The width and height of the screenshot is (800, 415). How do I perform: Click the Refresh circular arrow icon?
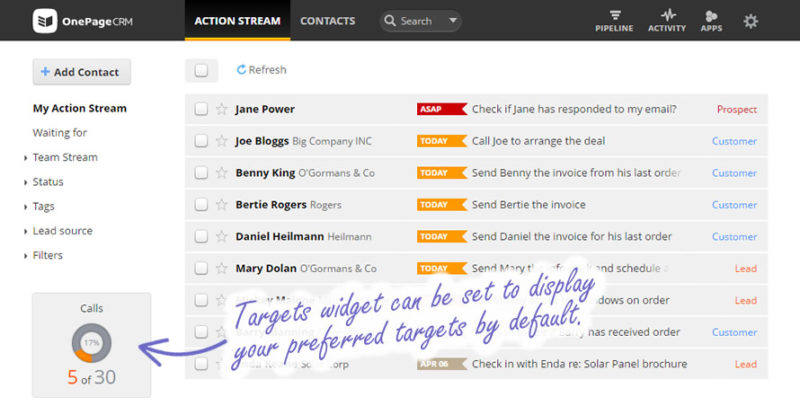241,69
